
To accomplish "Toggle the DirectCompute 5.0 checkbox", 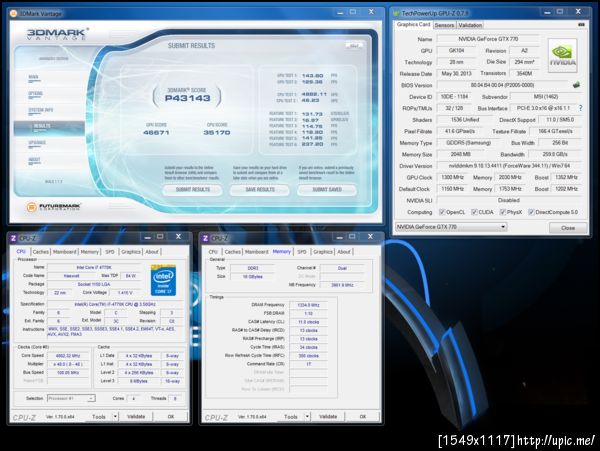I will (x=531, y=212).
